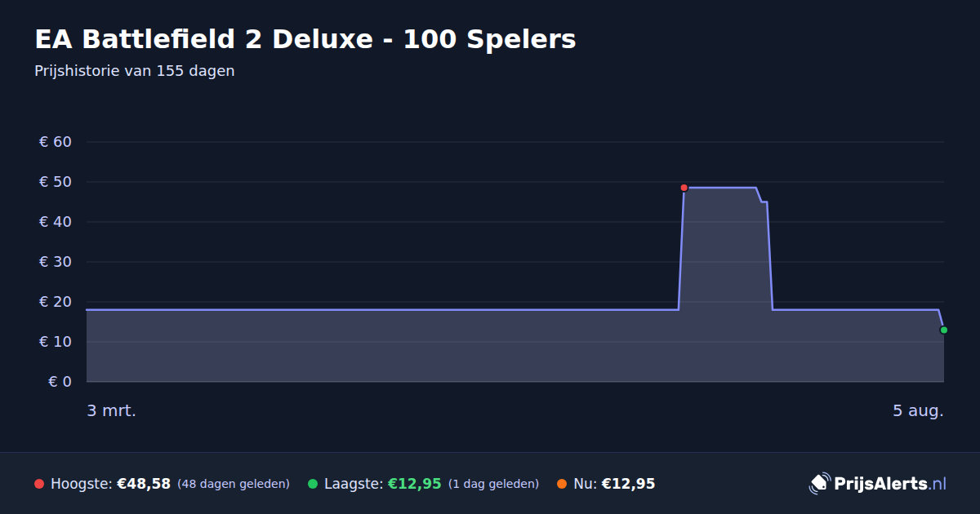The height and width of the screenshot is (514, 980).
Task: Click the current price after Nu label
Action: click(x=628, y=484)
